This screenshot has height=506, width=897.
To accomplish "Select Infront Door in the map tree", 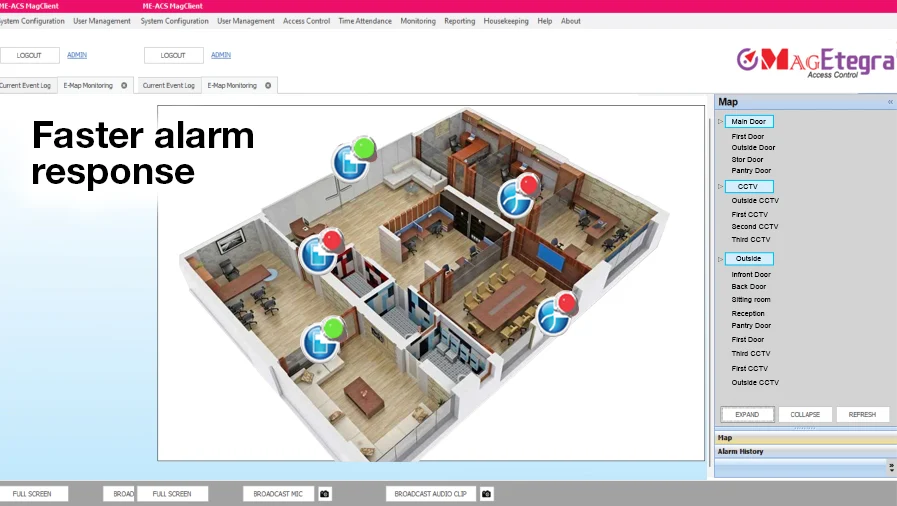I will [751, 275].
